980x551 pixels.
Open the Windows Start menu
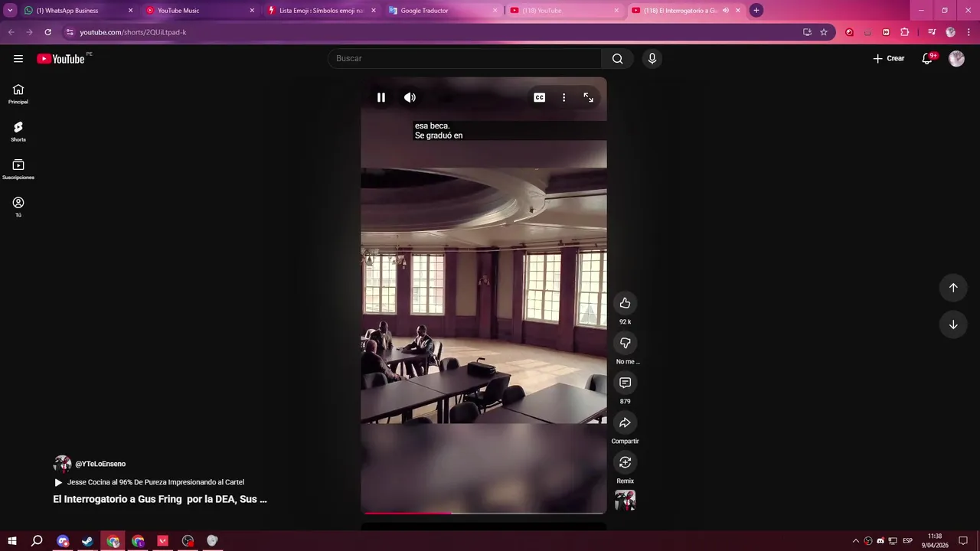[x=12, y=541]
